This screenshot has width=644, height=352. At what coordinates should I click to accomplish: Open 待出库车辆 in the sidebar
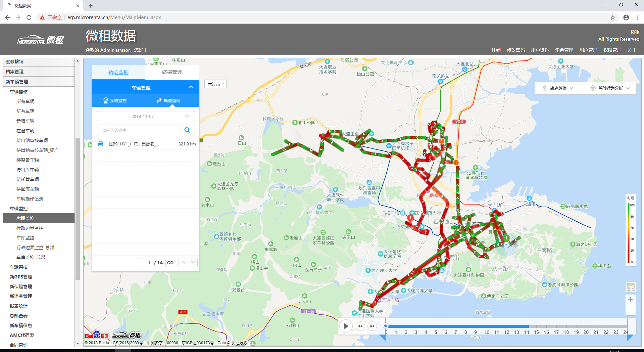(x=28, y=170)
